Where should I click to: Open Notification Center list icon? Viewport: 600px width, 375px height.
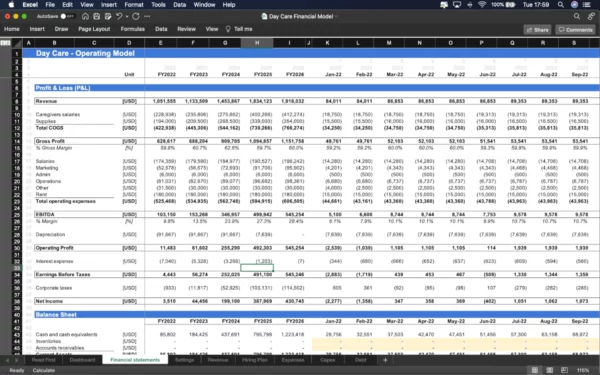[x=586, y=5]
